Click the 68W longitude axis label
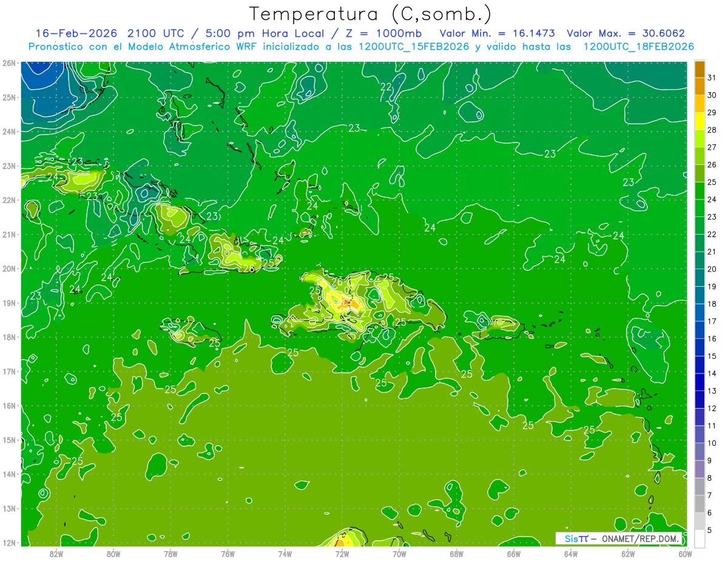This screenshot has height=562, width=728. pos(456,554)
